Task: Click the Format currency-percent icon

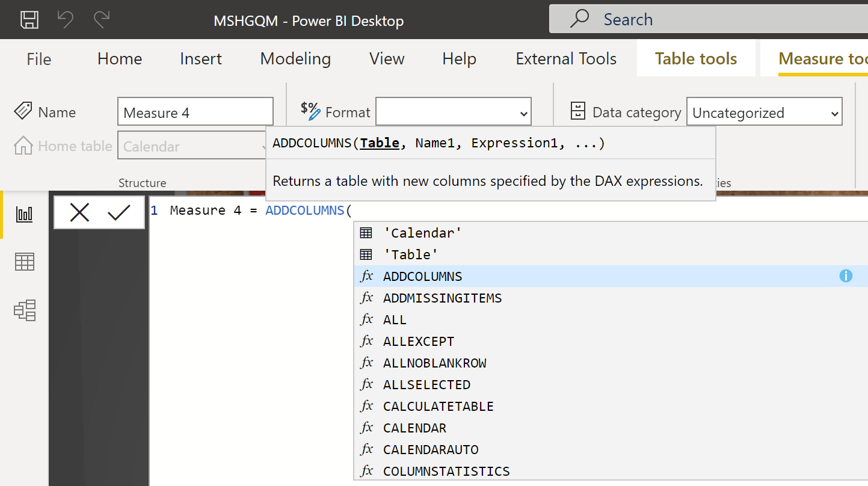Action: [x=310, y=111]
